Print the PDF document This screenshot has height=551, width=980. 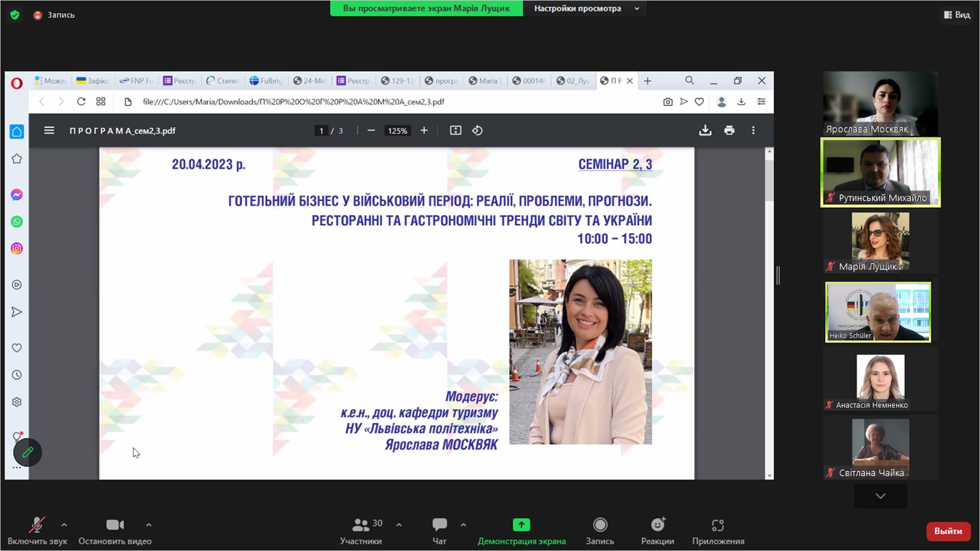pos(729,131)
